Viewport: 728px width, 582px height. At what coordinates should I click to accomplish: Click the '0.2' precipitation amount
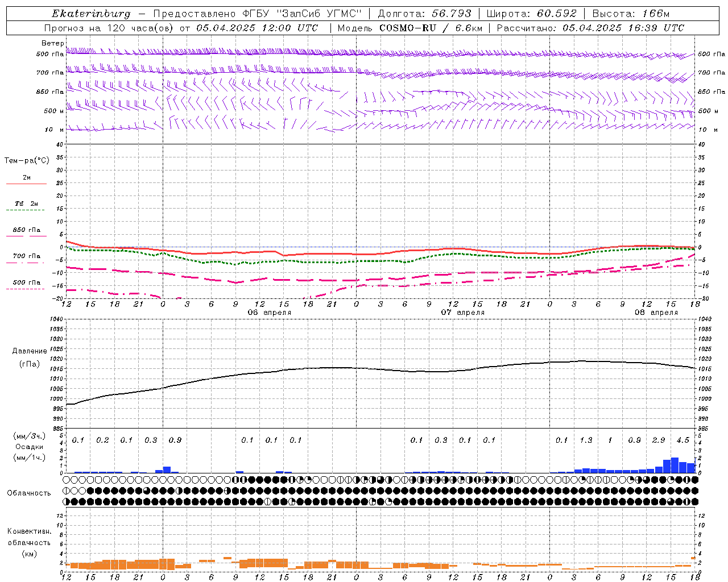[x=102, y=440]
